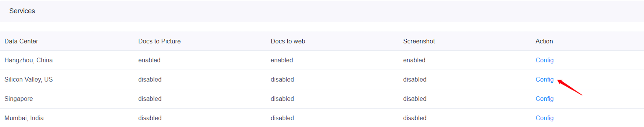644x127 pixels.
Task: Click Singapore's Screenshot disabled status
Action: click(414, 99)
